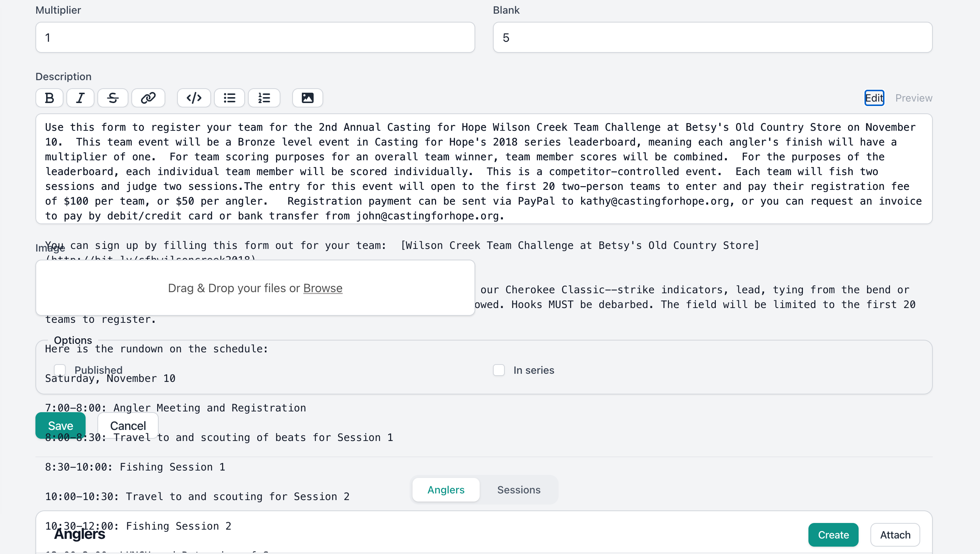Open the Sessions tab
Viewport: 980px width, 554px height.
point(518,490)
